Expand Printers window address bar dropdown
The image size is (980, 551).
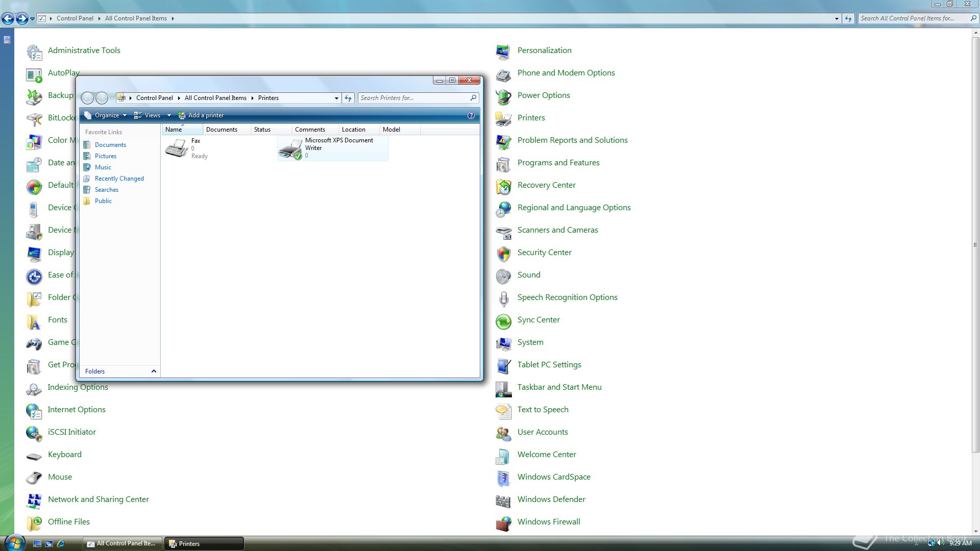tap(336, 98)
